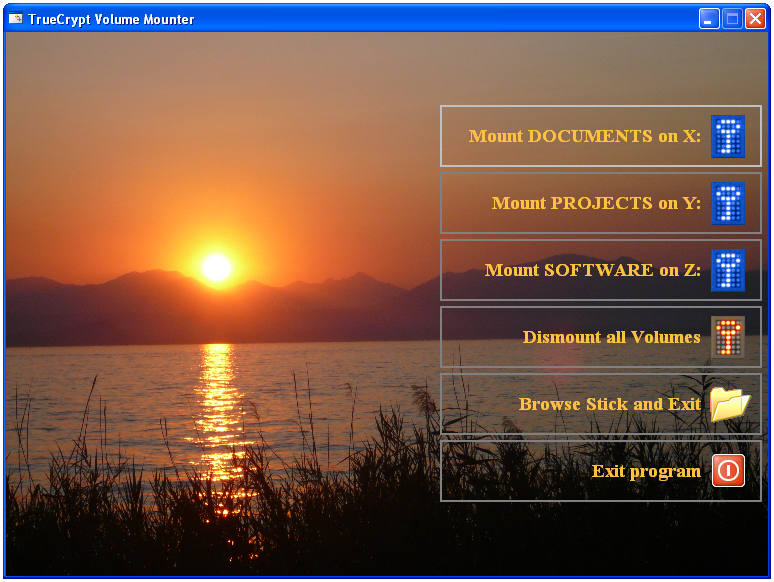The image size is (774, 582).
Task: Select the "Mount PROJECTS on Y:" text label
Action: [x=596, y=204]
